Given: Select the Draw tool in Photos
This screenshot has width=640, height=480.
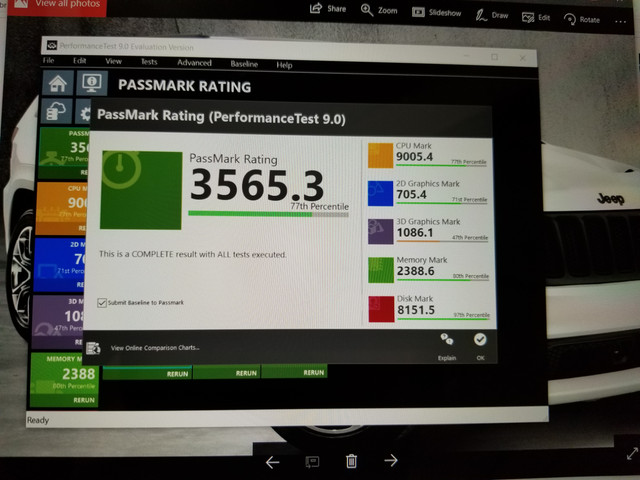Looking at the screenshot, I should point(481,16).
